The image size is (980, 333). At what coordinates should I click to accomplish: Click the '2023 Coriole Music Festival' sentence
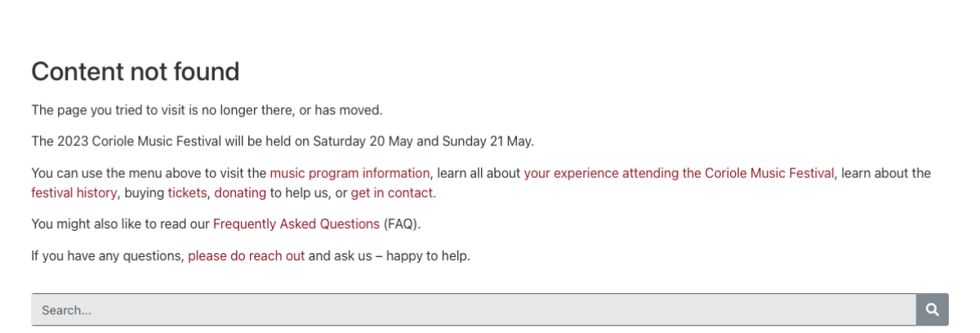(283, 141)
